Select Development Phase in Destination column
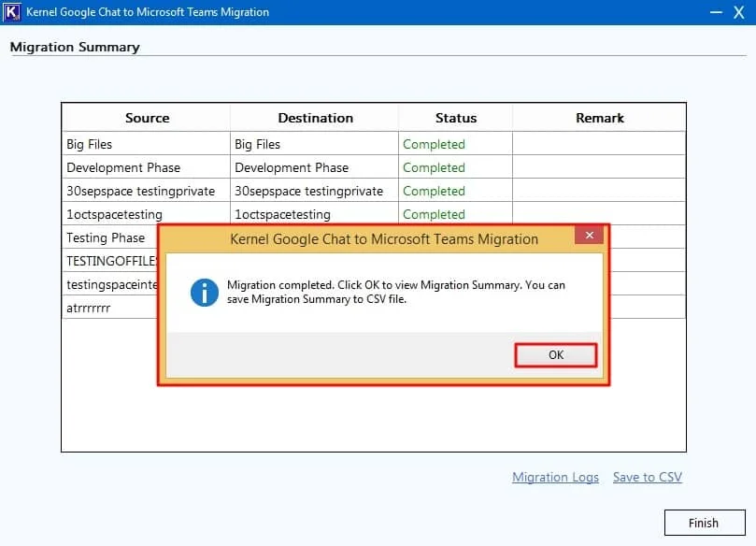756x546 pixels. pyautogui.click(x=314, y=167)
